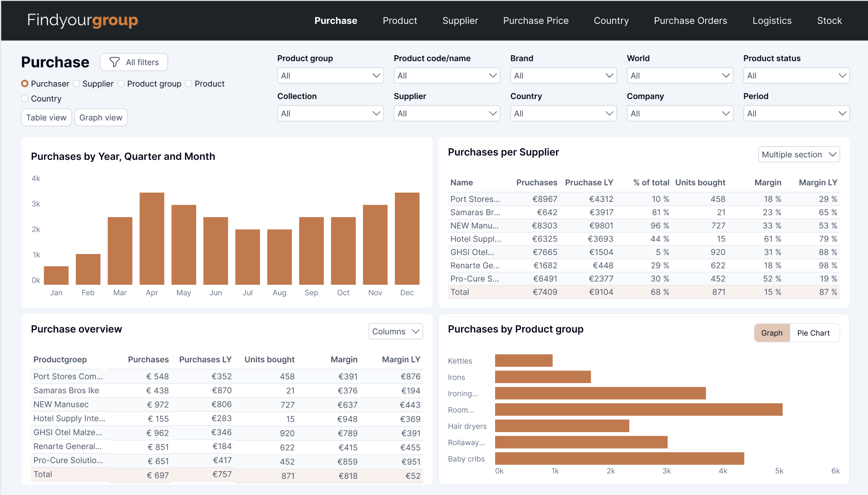Viewport: 868px width, 495px height.
Task: Expand the Multiple section dropdown
Action: [799, 155]
